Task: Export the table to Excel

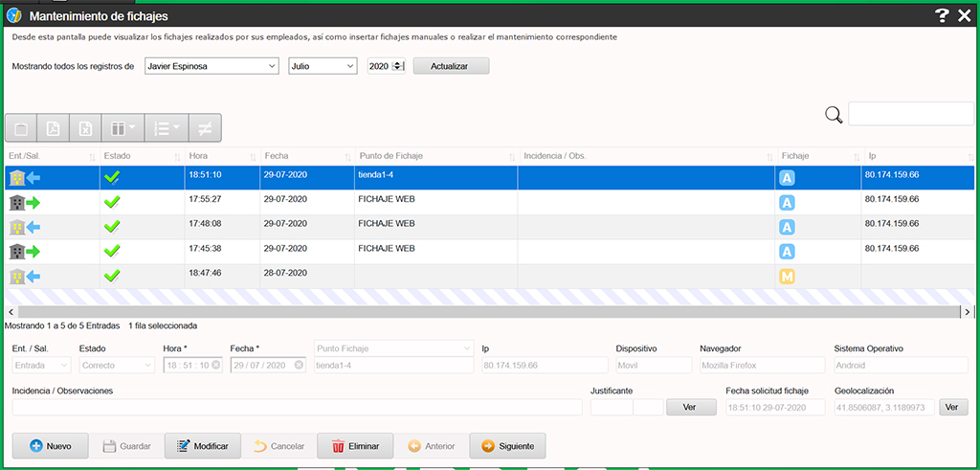Action: [86, 128]
